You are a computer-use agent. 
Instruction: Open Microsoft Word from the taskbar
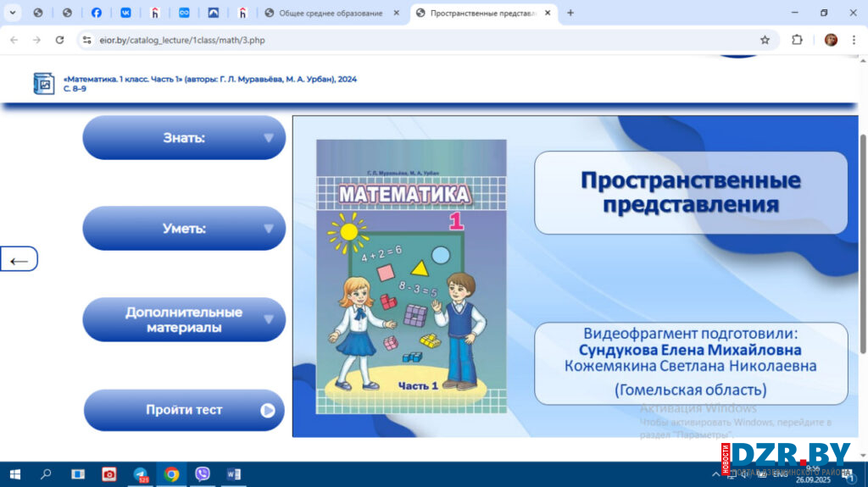coord(234,474)
